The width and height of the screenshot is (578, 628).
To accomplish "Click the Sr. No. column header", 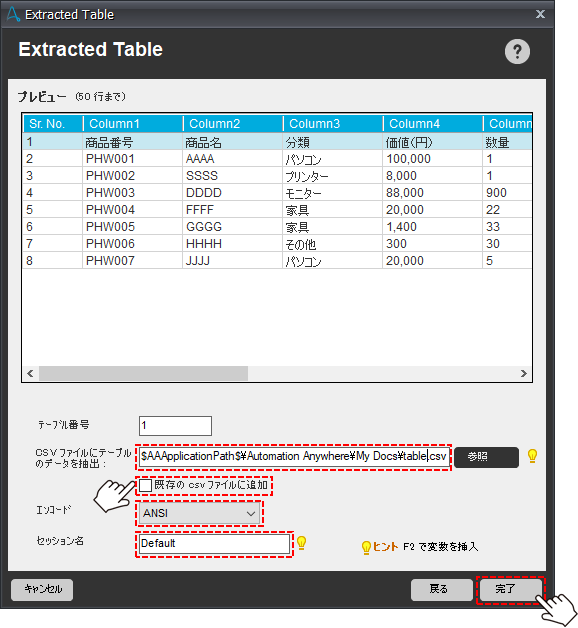I will (53, 124).
